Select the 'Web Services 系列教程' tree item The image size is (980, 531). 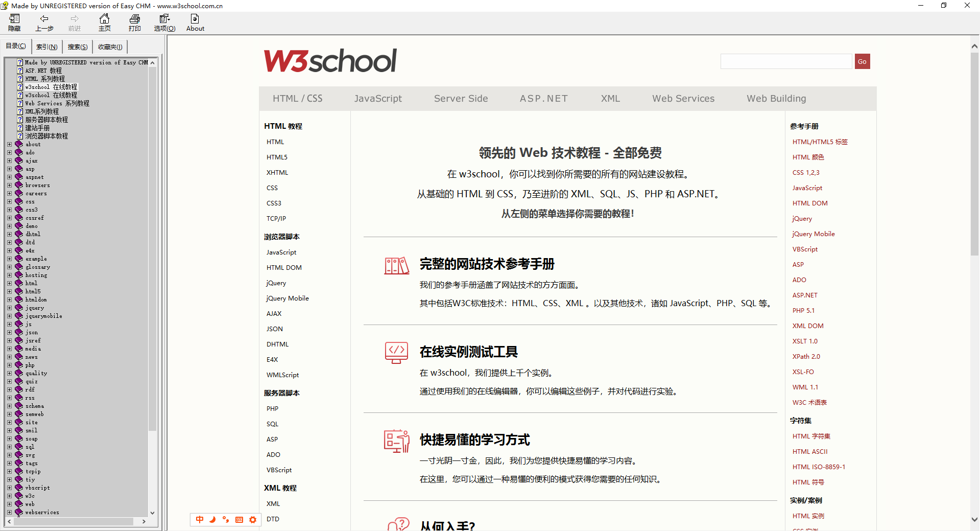pos(57,103)
